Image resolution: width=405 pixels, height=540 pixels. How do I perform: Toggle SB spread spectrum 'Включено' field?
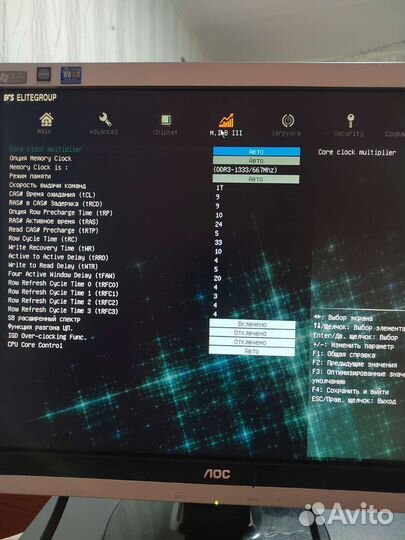point(252,324)
